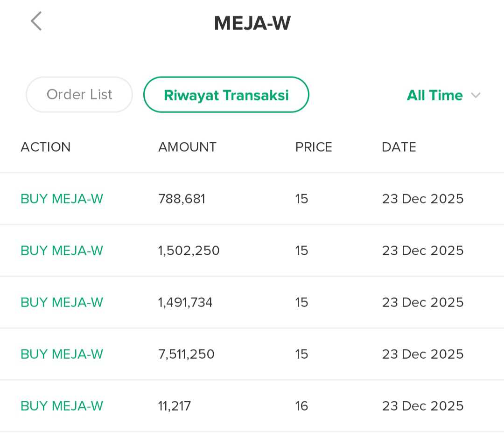Tap the back arrow icon
504x439 pixels.
coord(36,21)
